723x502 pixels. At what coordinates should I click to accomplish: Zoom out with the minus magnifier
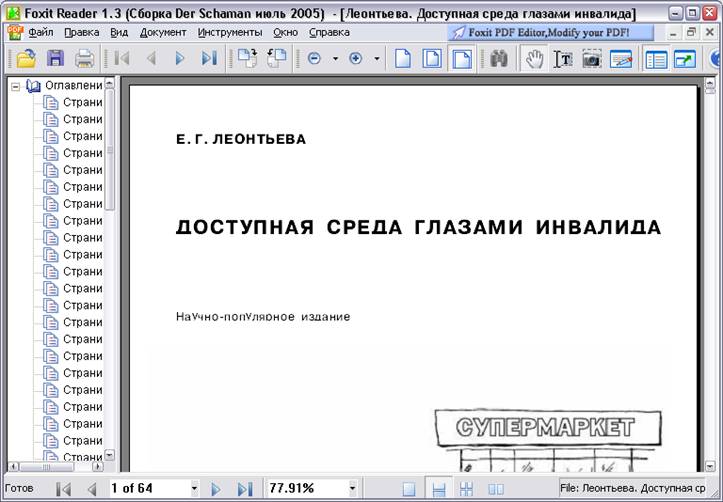pos(314,59)
